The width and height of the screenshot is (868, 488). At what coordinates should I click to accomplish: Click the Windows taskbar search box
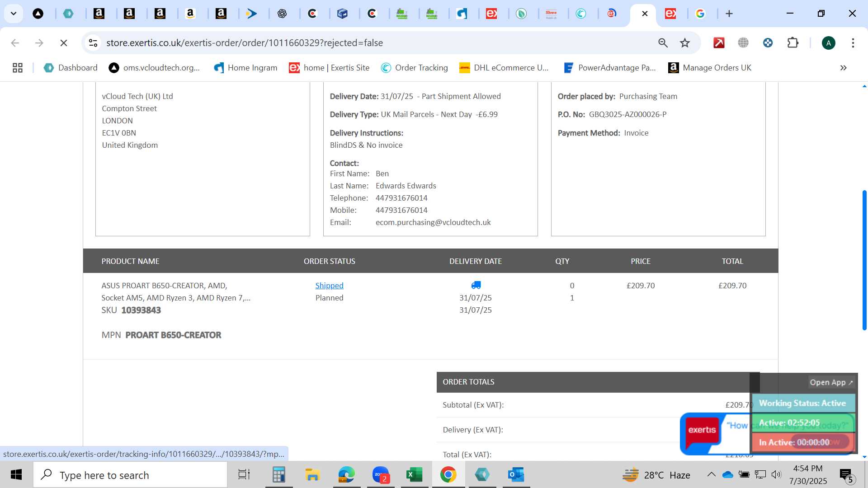pyautogui.click(x=130, y=475)
